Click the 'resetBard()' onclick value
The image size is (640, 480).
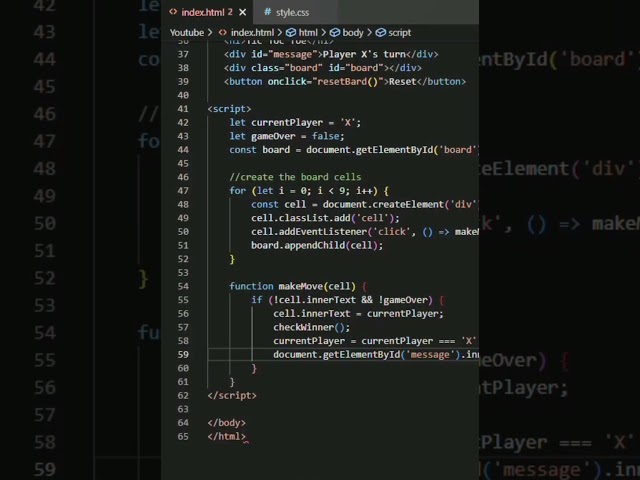click(348, 82)
